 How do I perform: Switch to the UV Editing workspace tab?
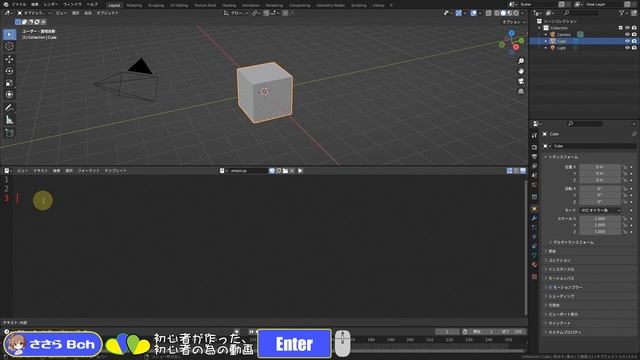tap(179, 5)
